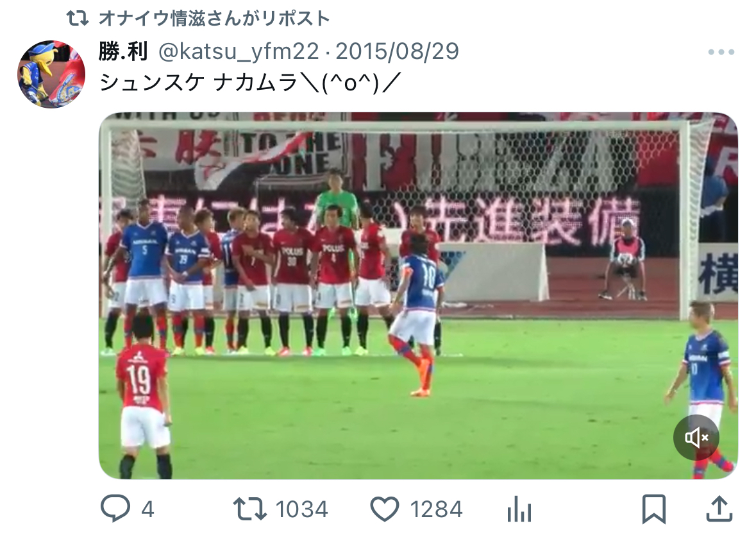Open the @katsu_yfm22 handle
This screenshot has width=756, height=546.
pos(239,51)
